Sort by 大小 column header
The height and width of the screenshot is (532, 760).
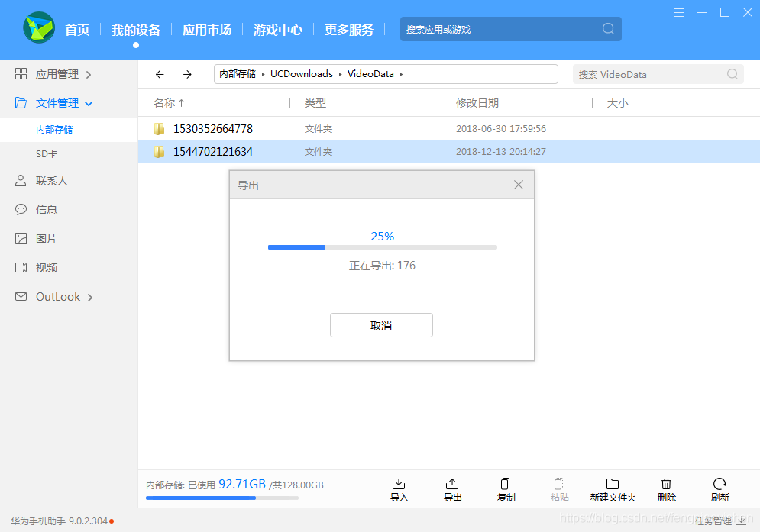click(617, 103)
